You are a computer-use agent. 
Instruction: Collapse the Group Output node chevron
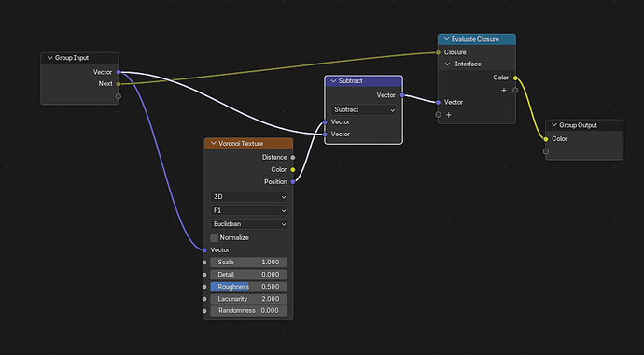[554, 125]
